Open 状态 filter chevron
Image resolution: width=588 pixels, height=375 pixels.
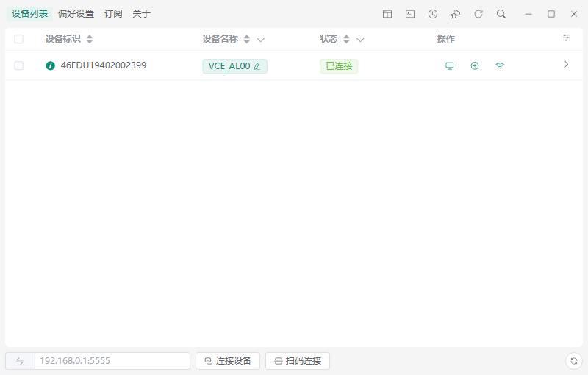[360, 40]
